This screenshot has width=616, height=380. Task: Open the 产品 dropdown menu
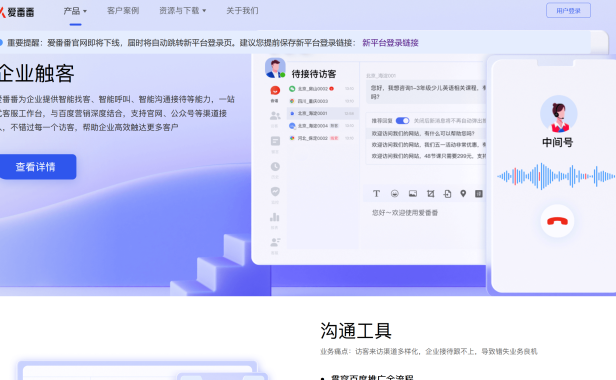(x=75, y=11)
